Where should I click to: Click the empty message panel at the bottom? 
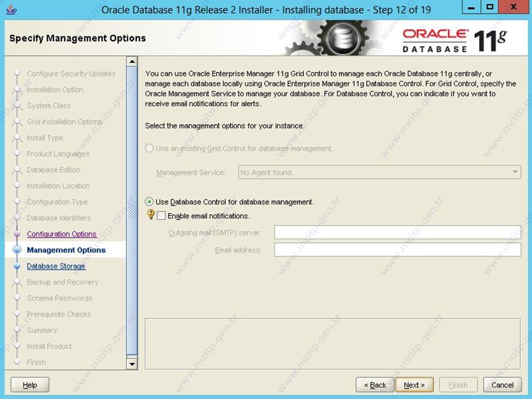332,343
